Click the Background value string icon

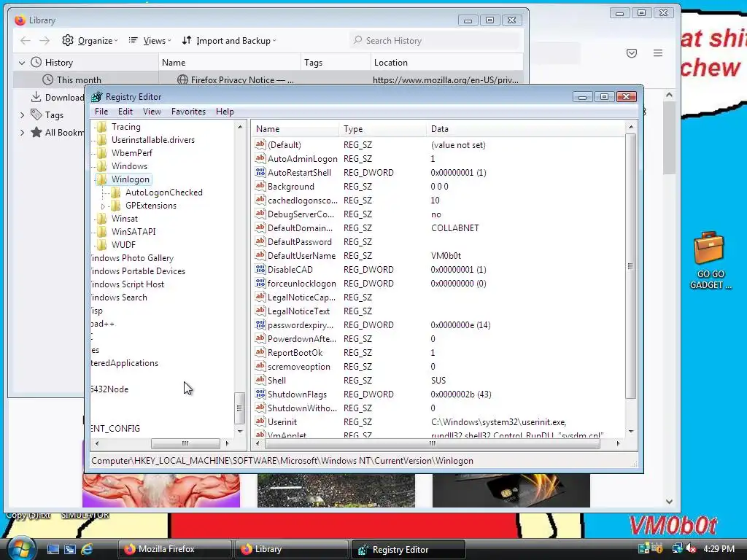[x=260, y=186]
